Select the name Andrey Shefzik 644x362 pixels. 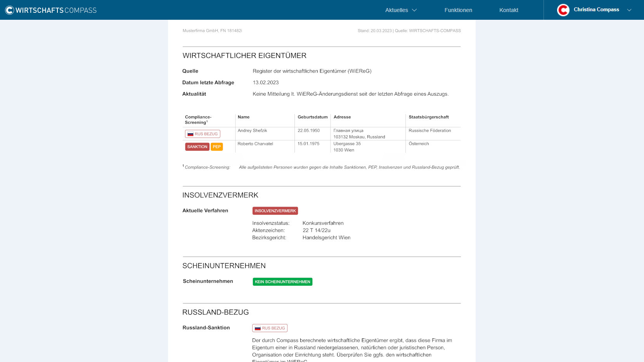(252, 131)
